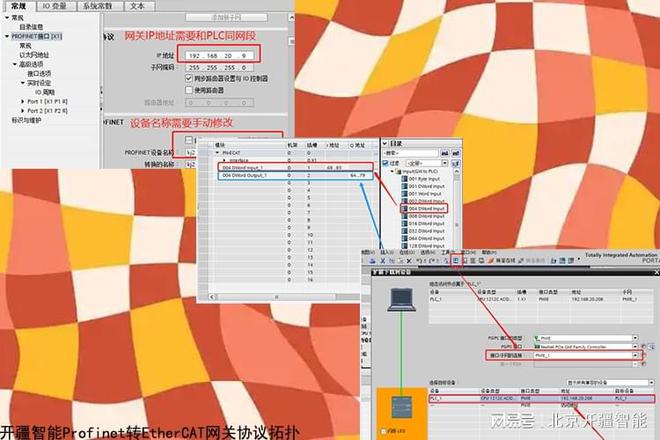Open the catalog profile dropdown <全部>
Image resolution: width=660 pixels, height=440 pixels.
tap(444, 163)
